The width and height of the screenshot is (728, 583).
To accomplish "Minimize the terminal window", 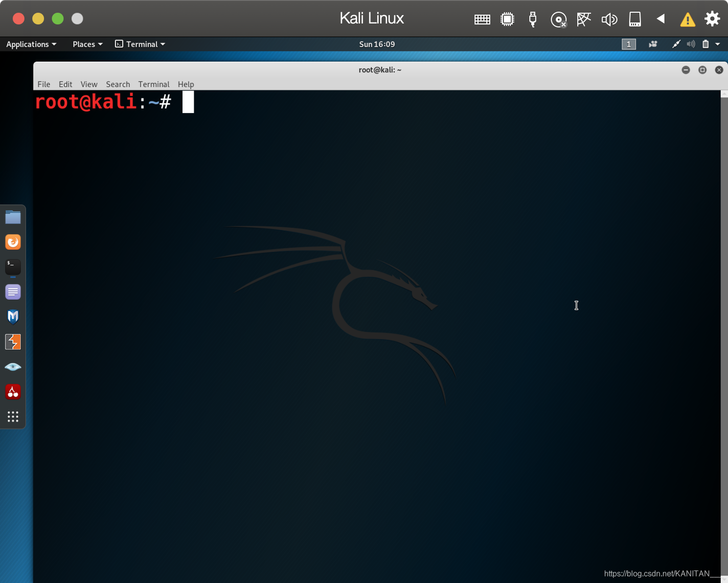I will point(686,70).
